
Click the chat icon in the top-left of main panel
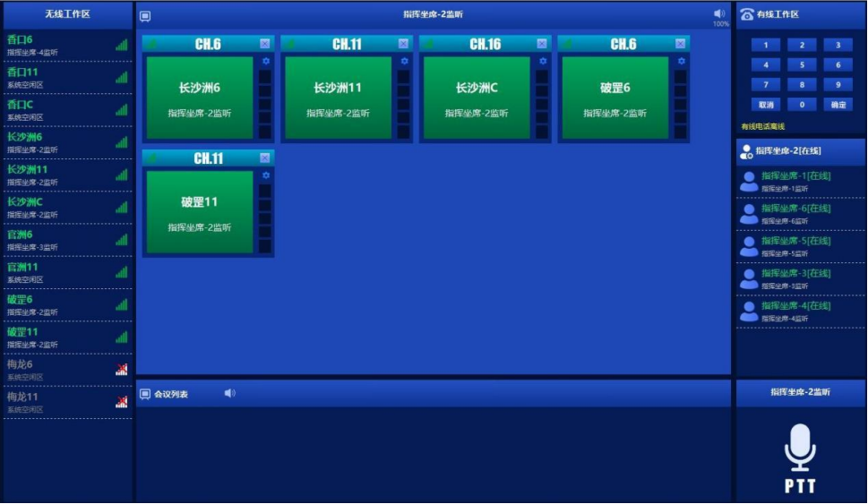click(x=145, y=15)
